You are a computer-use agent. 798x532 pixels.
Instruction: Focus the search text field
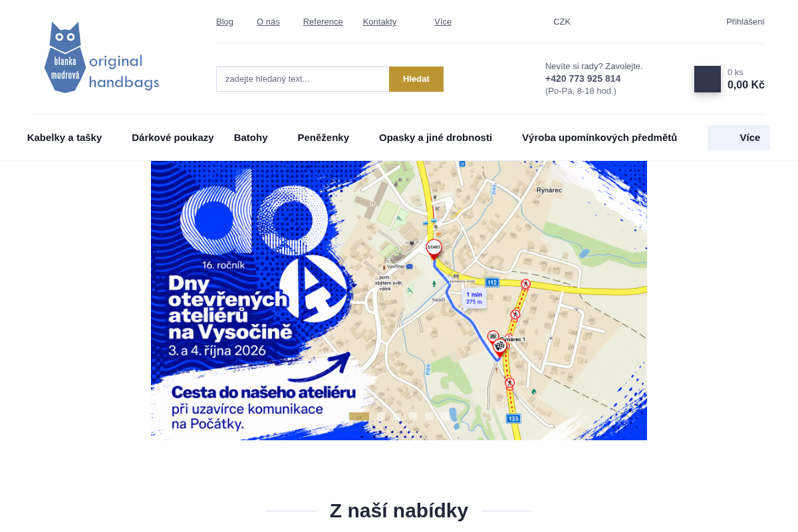point(303,79)
